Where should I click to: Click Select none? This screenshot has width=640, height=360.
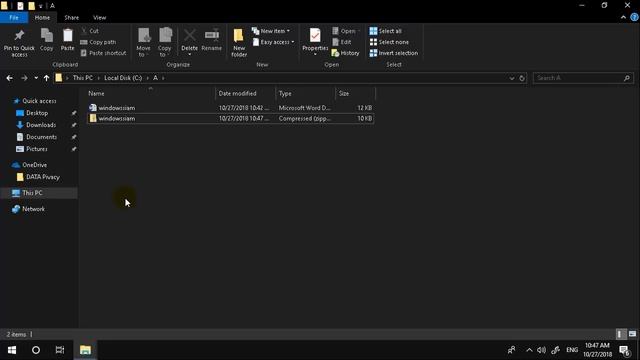coord(389,42)
